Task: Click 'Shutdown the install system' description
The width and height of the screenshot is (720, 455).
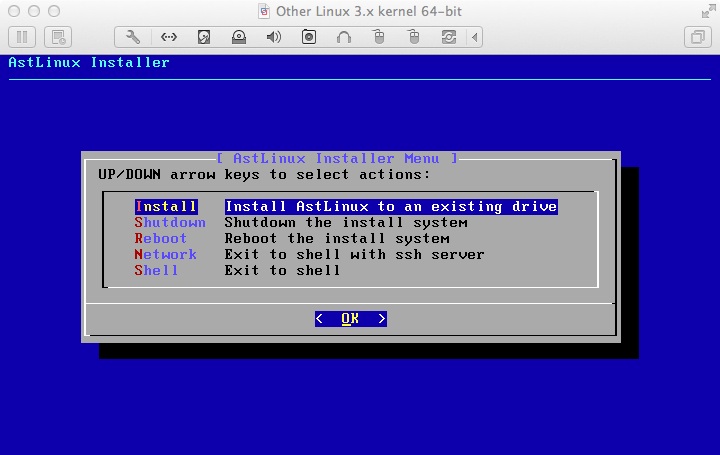Action: coord(346,223)
